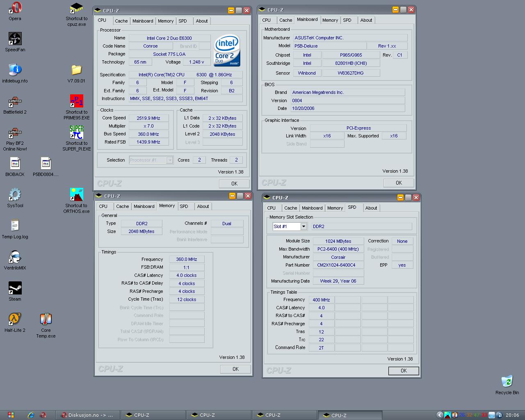The height and width of the screenshot is (420, 525).
Task: Click the Start button on the taskbar
Action: (x=11, y=415)
